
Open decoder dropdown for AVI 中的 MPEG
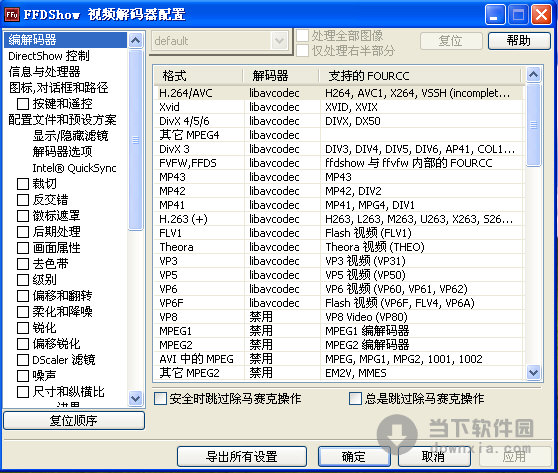coord(282,359)
